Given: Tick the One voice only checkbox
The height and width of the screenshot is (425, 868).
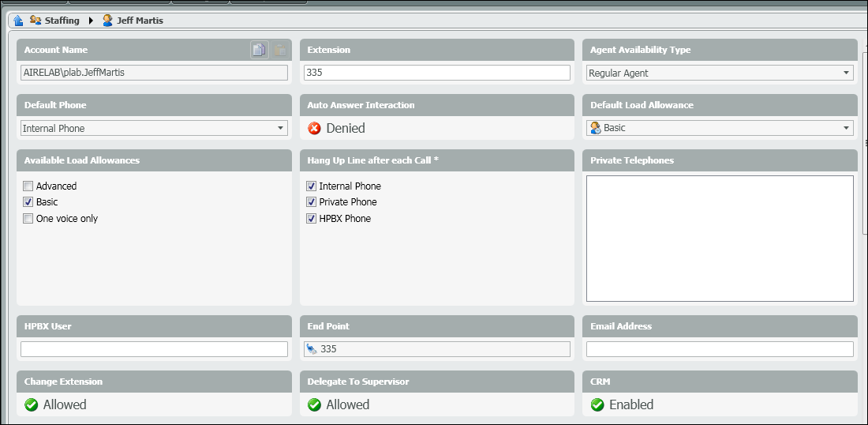Looking at the screenshot, I should pyautogui.click(x=28, y=219).
